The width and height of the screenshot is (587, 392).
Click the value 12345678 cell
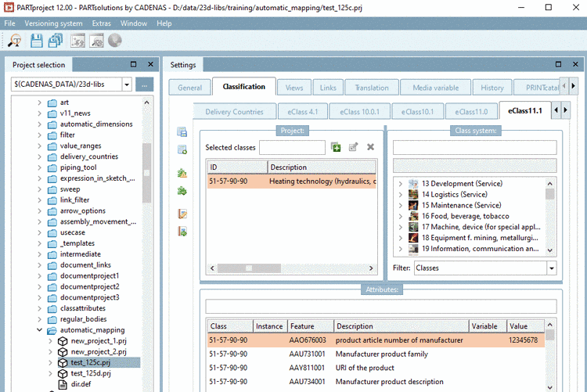pos(524,340)
